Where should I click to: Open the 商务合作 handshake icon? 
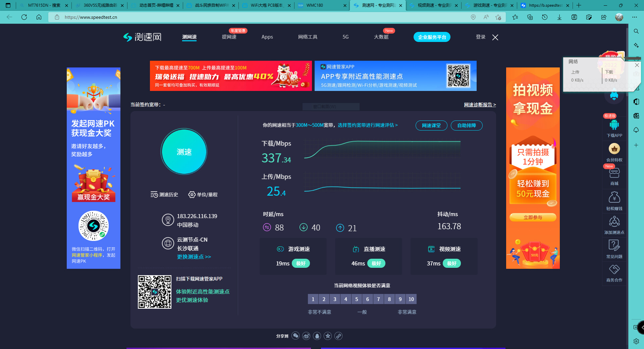pyautogui.click(x=614, y=270)
